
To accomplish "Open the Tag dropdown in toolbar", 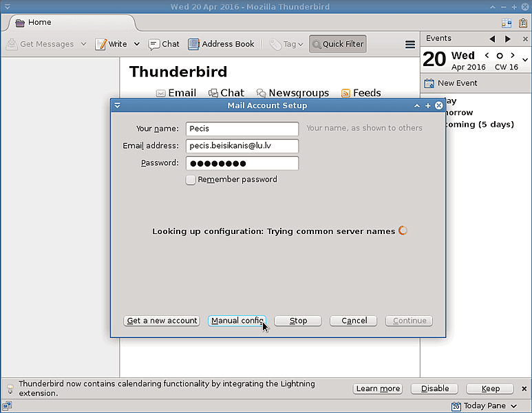I will (286, 44).
